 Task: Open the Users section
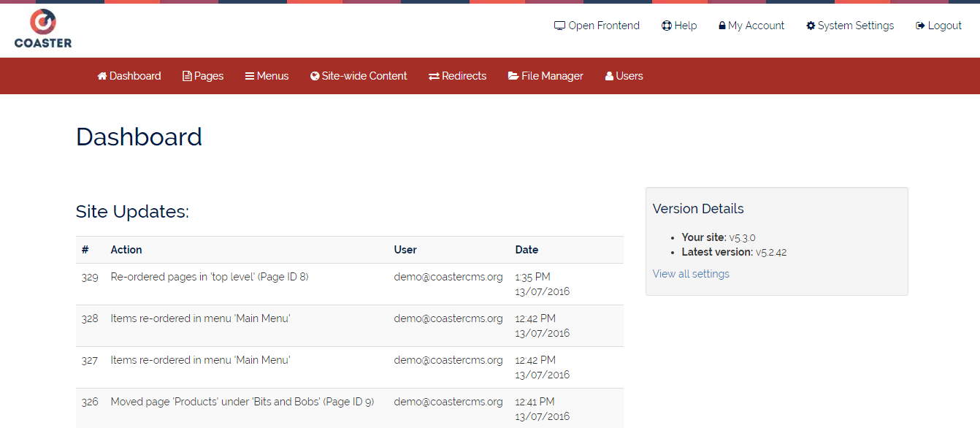coord(624,76)
